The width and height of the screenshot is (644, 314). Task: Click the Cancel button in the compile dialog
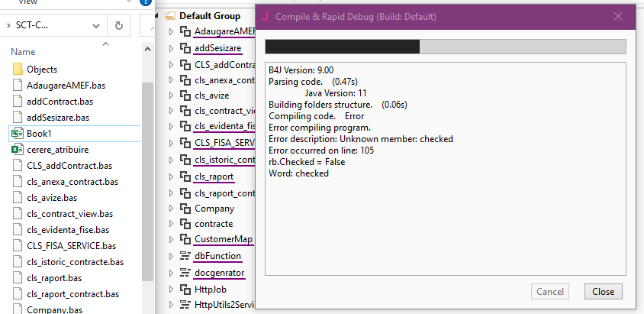tap(550, 292)
